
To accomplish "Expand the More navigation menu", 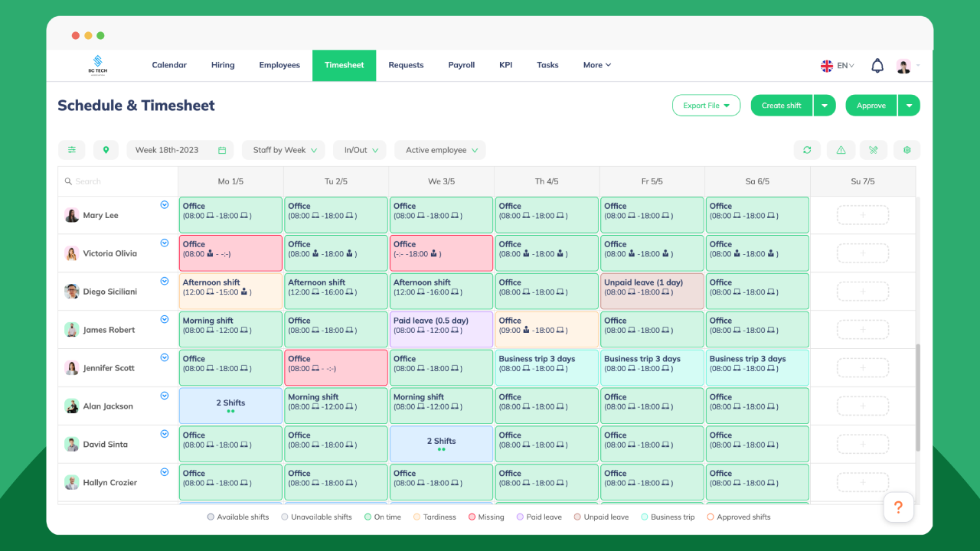I will (596, 65).
